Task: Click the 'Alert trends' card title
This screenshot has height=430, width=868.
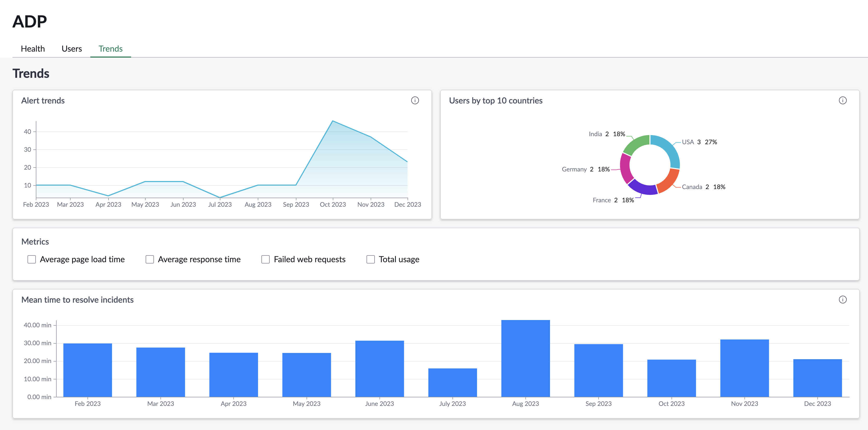Action: (43, 101)
